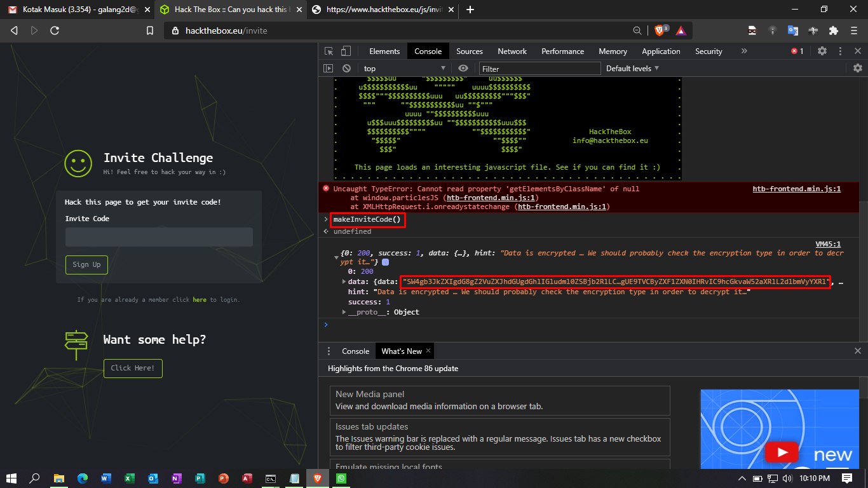Open the htb-frontend.min.js:1 source link at right
868x488 pixels.
pyautogui.click(x=797, y=189)
